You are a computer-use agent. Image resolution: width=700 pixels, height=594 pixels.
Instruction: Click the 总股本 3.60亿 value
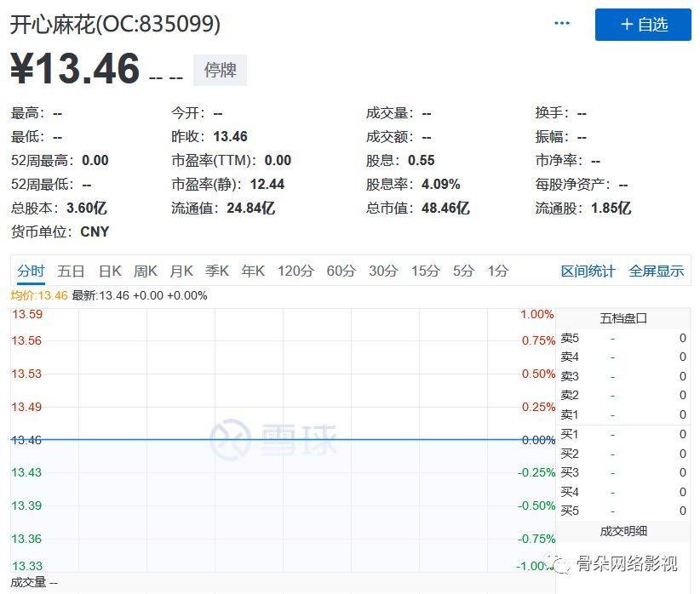[x=87, y=208]
